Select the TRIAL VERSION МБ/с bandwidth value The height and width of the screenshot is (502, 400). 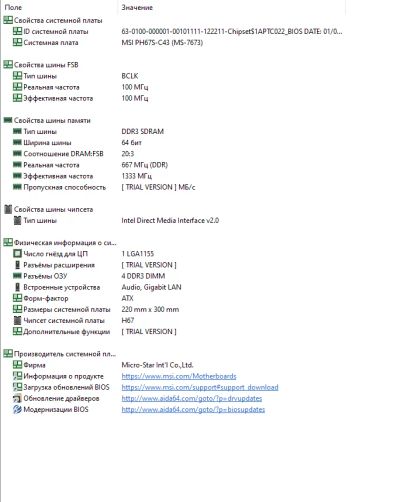click(158, 187)
